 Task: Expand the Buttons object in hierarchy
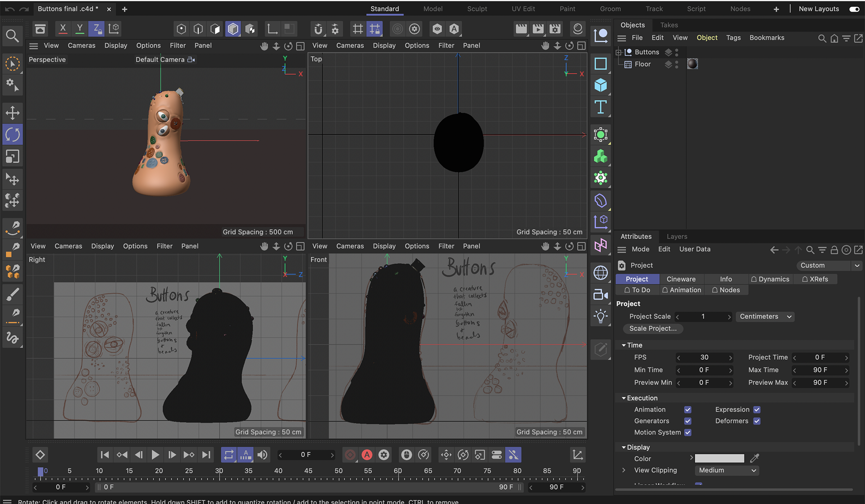click(x=619, y=52)
